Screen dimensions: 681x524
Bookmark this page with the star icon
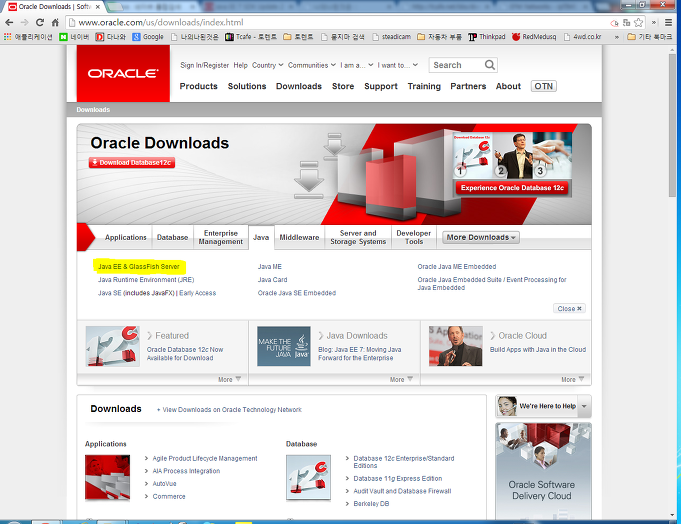coord(638,23)
